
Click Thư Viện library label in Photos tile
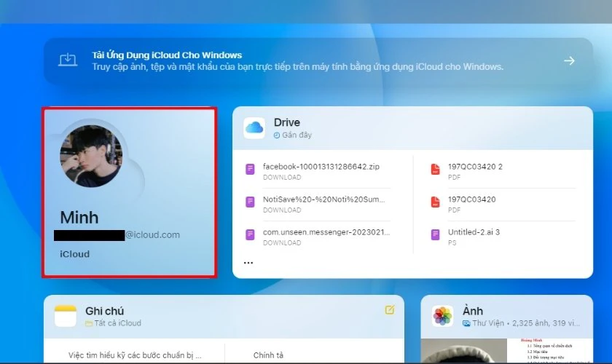(488, 323)
